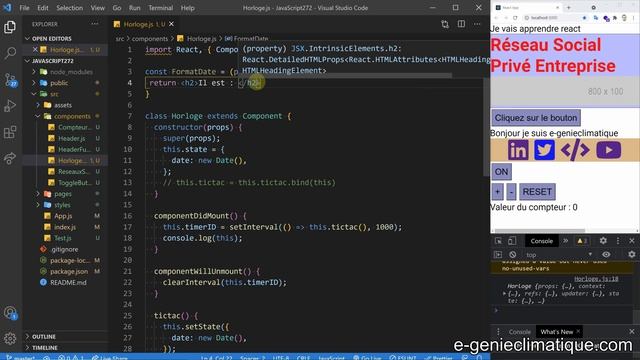
Task: Open the Live Share view icon
Action: coord(10,158)
